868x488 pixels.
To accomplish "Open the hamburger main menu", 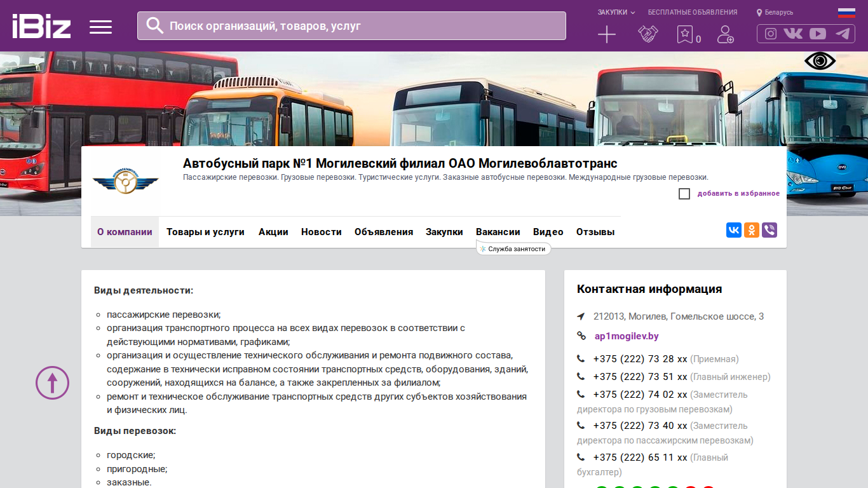I will (x=100, y=27).
